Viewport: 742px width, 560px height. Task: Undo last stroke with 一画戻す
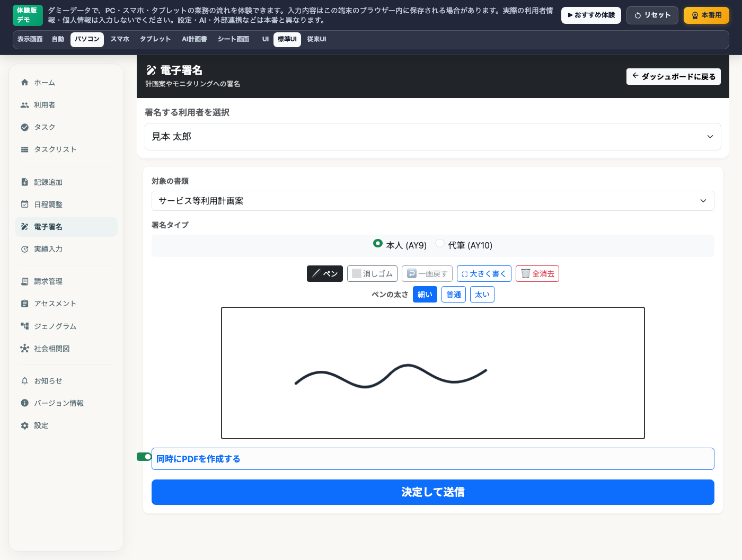(x=427, y=273)
